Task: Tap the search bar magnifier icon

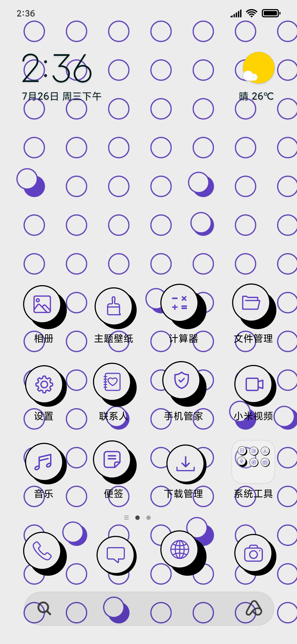Action: click(x=44, y=608)
